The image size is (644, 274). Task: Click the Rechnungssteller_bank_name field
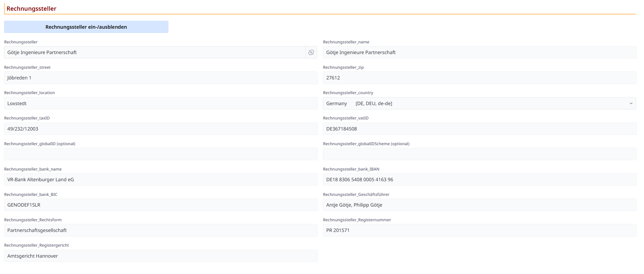pyautogui.click(x=160, y=180)
